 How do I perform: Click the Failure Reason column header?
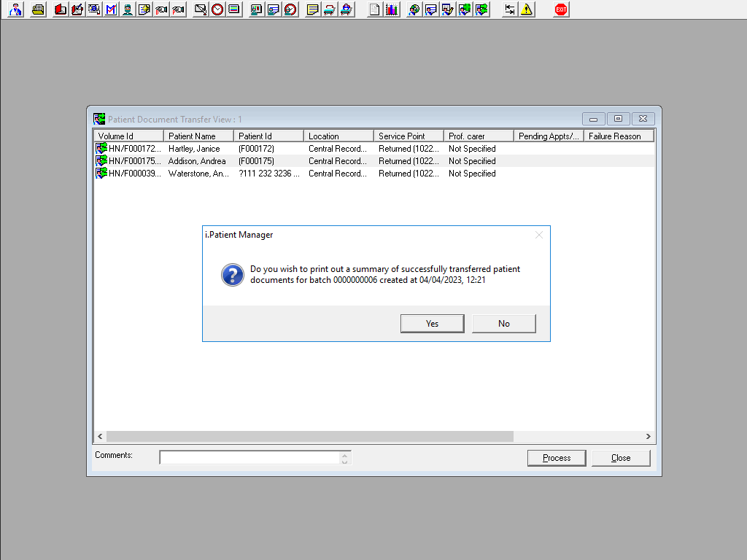(x=619, y=136)
